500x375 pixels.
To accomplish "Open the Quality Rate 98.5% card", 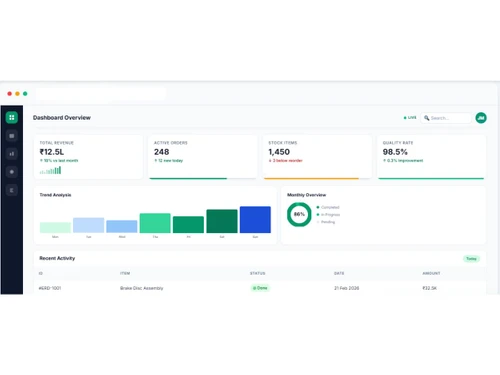I will [x=431, y=157].
